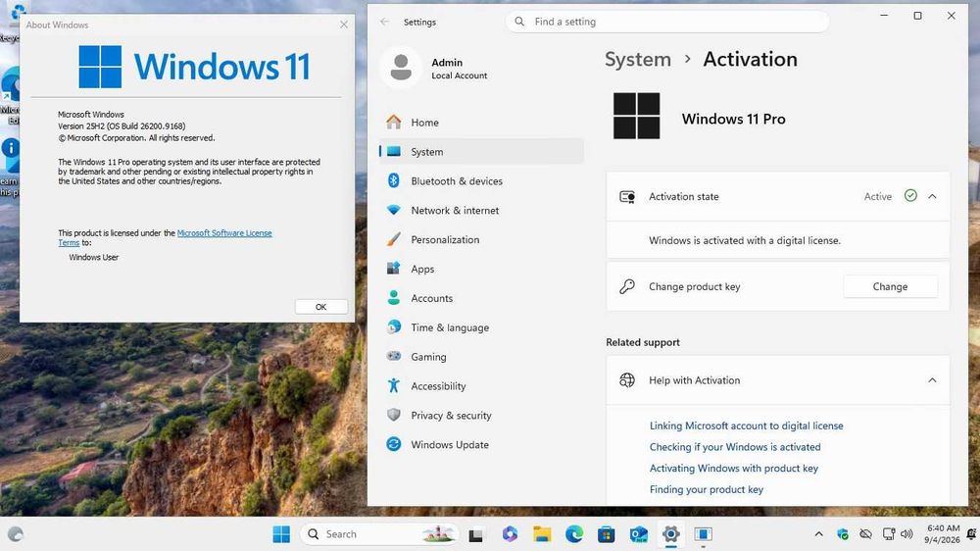Viewport: 980px width, 551px height.
Task: Close the About Windows dialog
Action: 344,25
